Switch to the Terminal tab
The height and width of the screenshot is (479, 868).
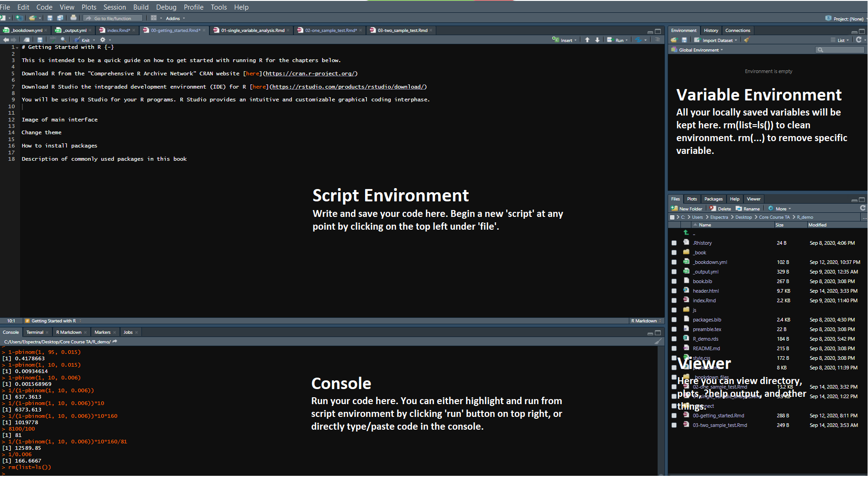(34, 332)
